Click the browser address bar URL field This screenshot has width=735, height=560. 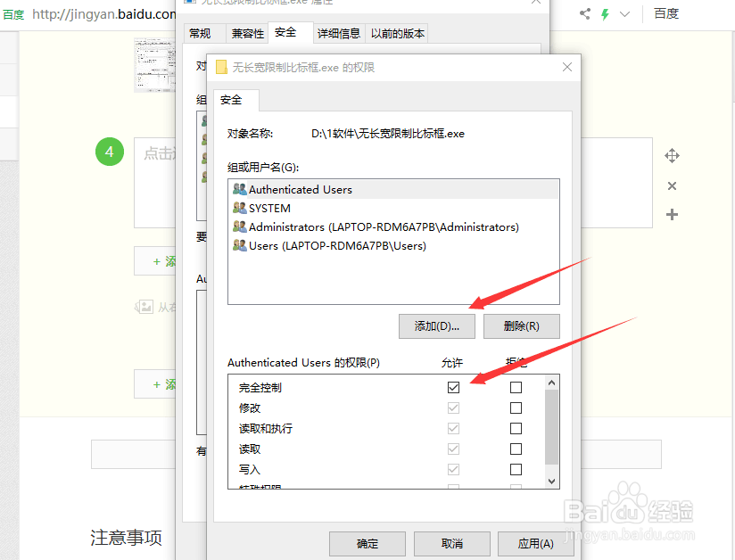[x=98, y=13]
